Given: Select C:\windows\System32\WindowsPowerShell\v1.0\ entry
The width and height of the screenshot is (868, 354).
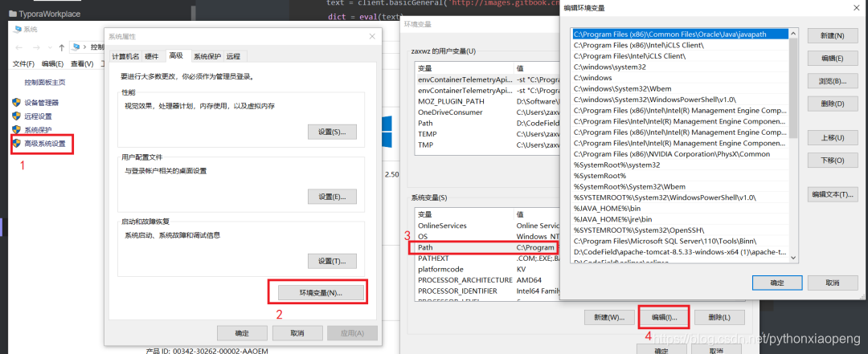Looking at the screenshot, I should 680,100.
